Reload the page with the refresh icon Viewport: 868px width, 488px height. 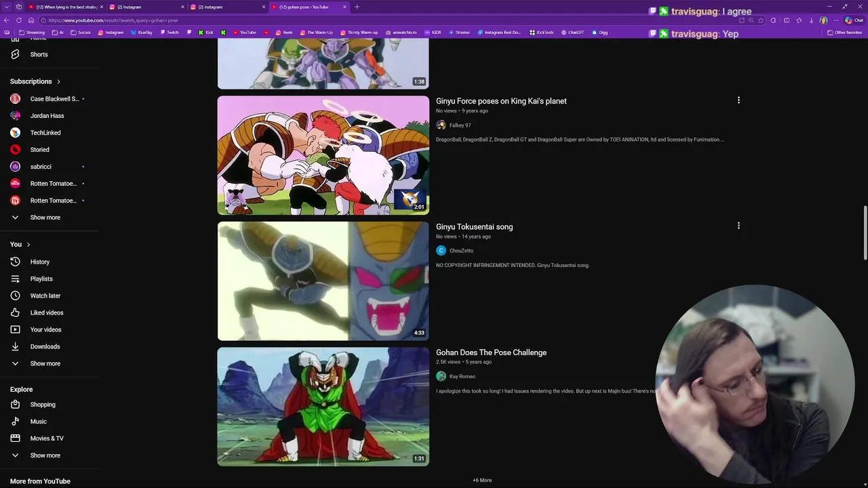pos(19,20)
